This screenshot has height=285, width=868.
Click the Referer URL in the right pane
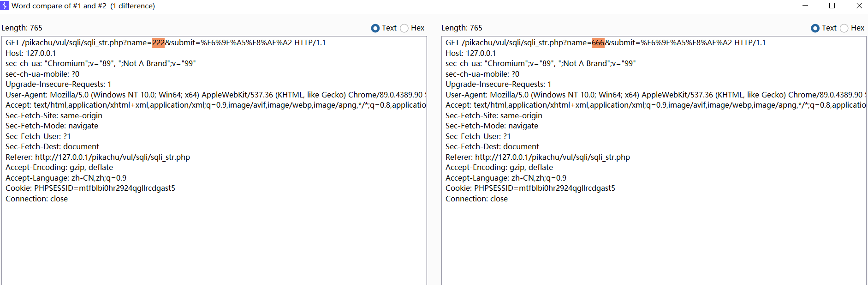tap(552, 157)
